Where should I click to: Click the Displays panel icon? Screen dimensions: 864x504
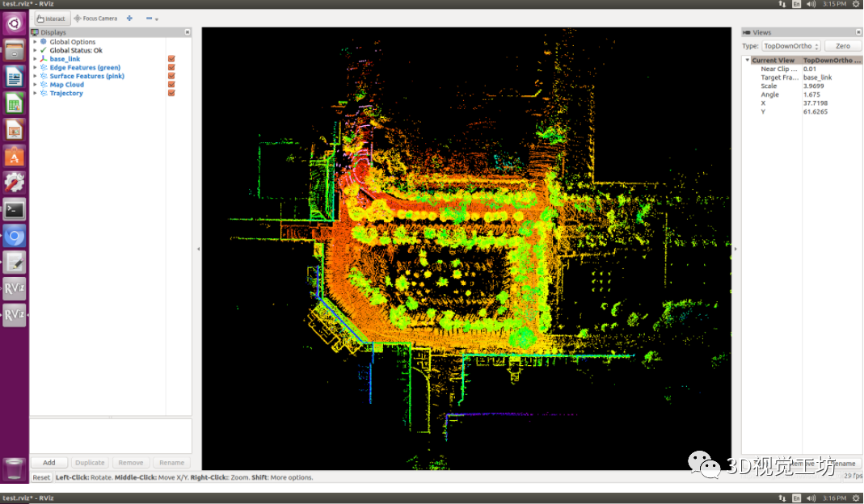point(34,31)
